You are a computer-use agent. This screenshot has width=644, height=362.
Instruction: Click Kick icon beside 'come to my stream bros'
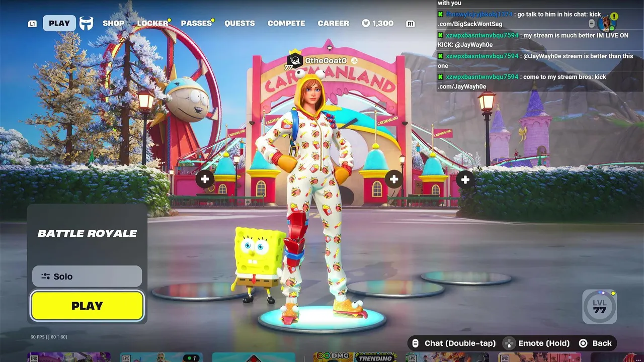(441, 77)
